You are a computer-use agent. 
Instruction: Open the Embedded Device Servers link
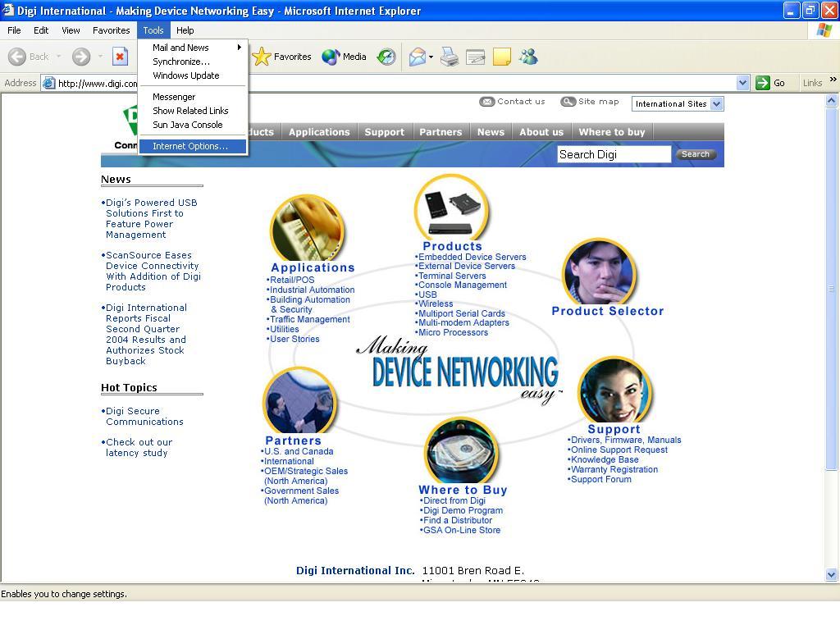point(472,257)
